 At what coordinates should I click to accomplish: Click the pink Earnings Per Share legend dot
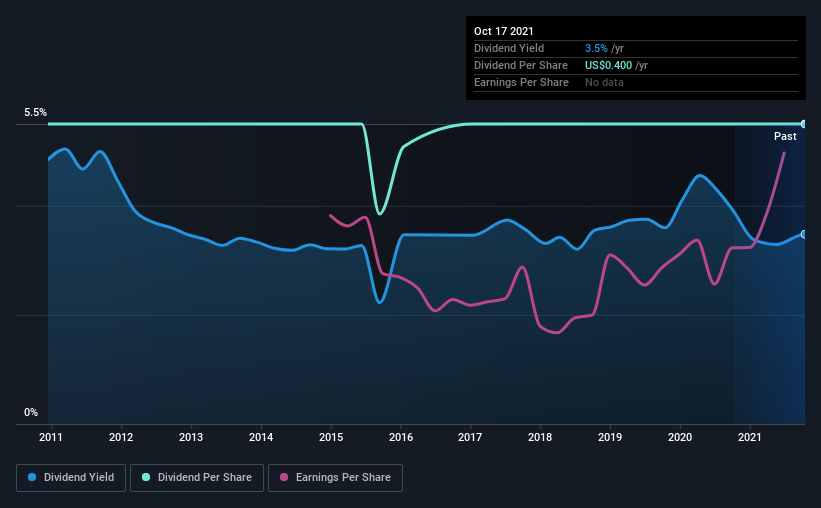click(284, 477)
